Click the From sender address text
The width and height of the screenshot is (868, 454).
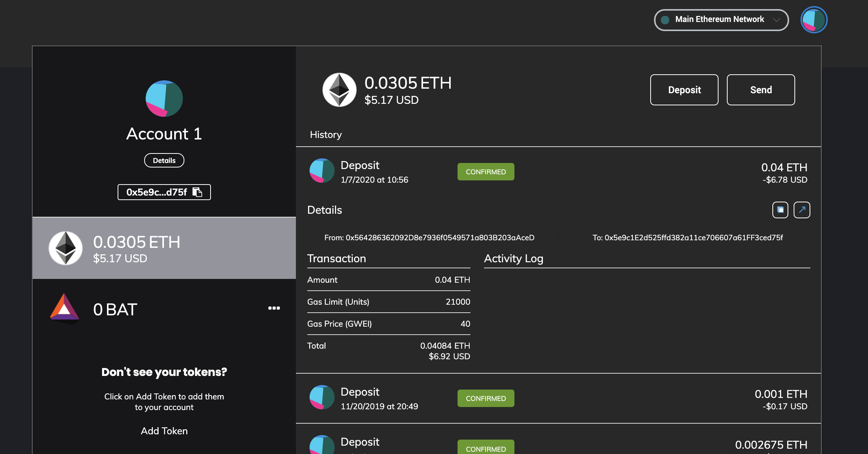429,238
